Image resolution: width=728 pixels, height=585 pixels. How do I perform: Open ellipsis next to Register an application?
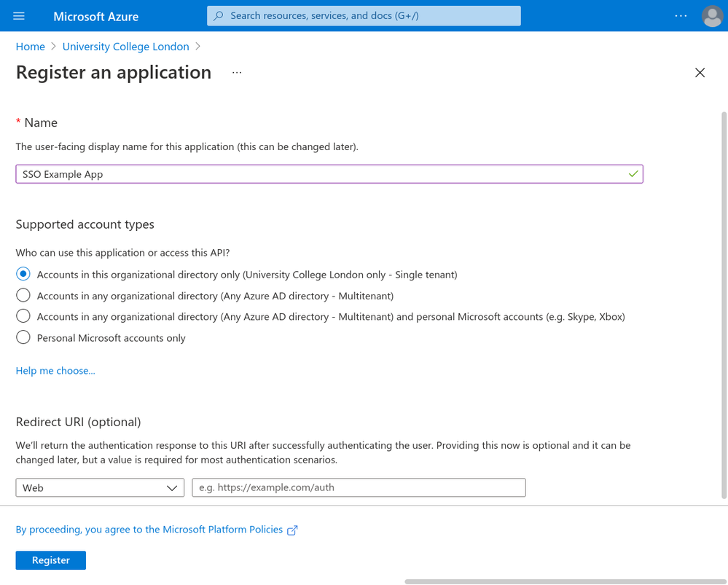[x=237, y=73]
